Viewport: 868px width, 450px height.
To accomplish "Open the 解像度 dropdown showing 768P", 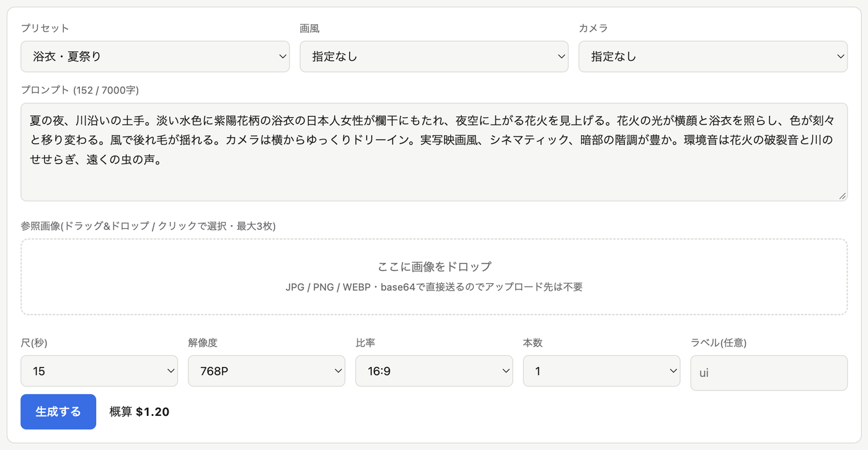I will click(x=267, y=371).
